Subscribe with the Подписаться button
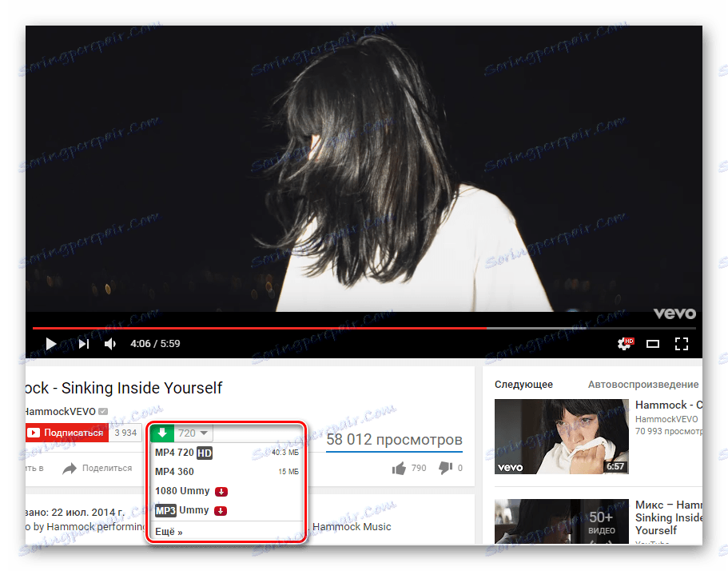This screenshot has width=728, height=571. 67,433
